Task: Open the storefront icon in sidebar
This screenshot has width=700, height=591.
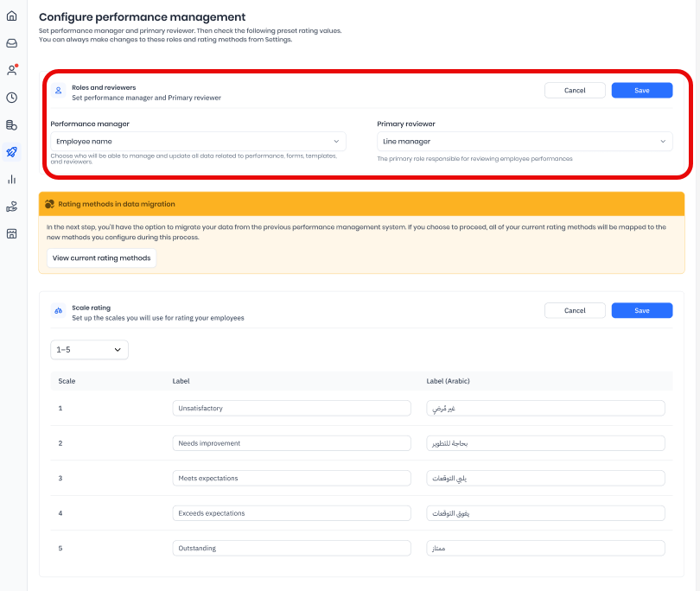Action: tap(12, 234)
